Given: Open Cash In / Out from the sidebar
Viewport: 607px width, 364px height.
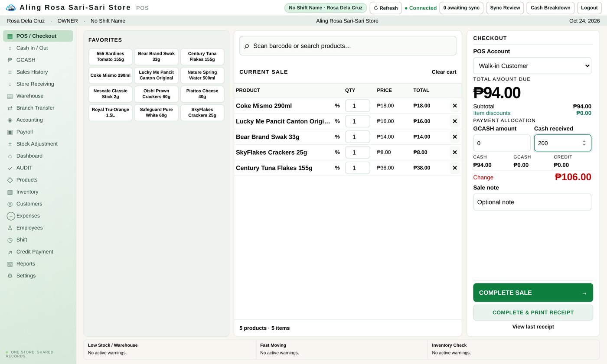Looking at the screenshot, I should coord(38,48).
